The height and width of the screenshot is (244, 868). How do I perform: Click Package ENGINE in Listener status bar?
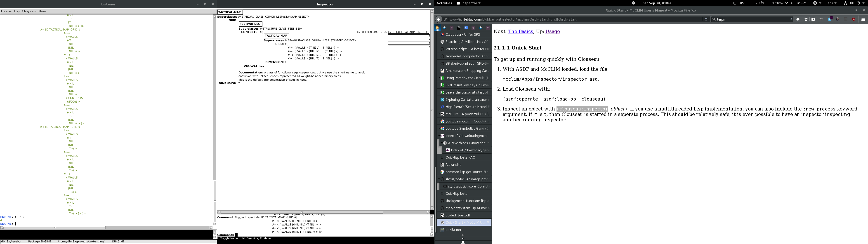coord(39,242)
